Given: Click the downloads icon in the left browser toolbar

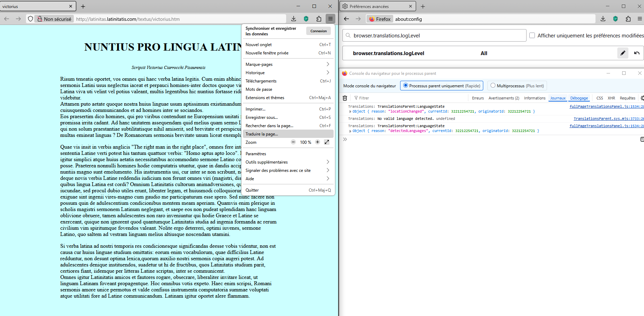Looking at the screenshot, I should (x=293, y=19).
